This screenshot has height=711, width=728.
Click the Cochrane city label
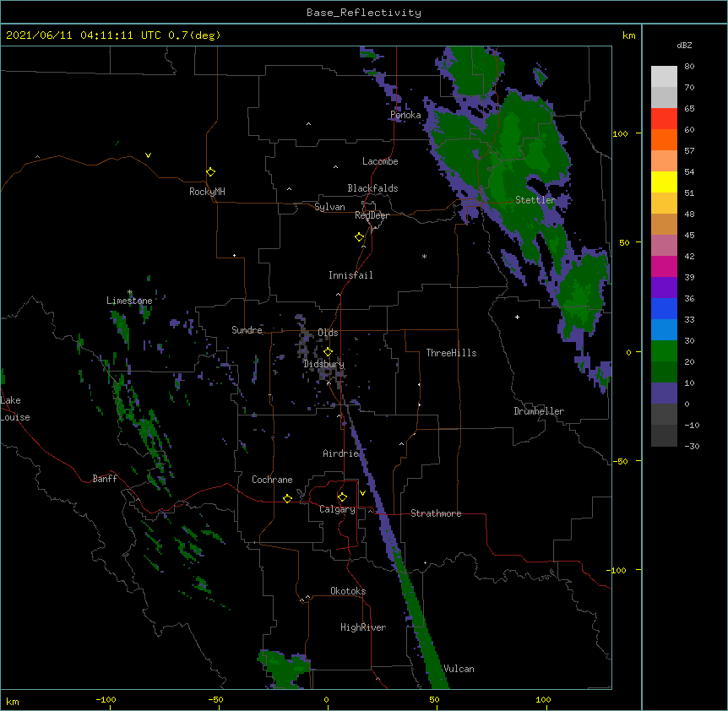pyautogui.click(x=272, y=480)
